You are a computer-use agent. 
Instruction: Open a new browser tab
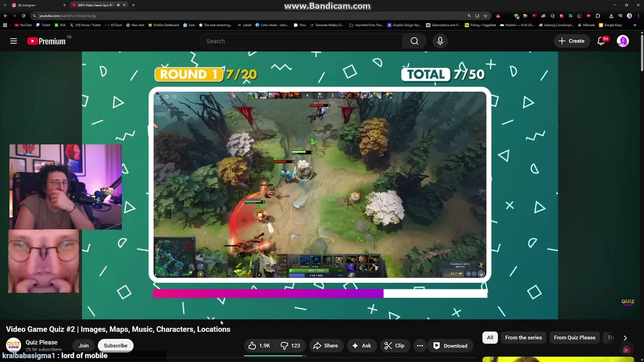(x=133, y=5)
